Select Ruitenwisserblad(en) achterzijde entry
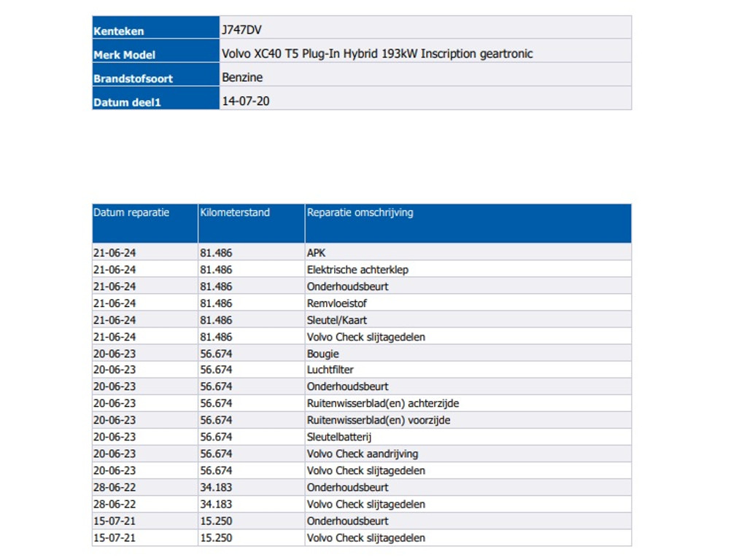The width and height of the screenshot is (747, 560). [x=382, y=404]
